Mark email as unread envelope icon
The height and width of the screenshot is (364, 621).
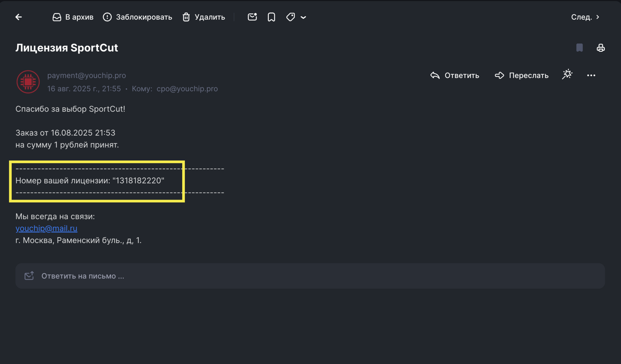tap(252, 17)
